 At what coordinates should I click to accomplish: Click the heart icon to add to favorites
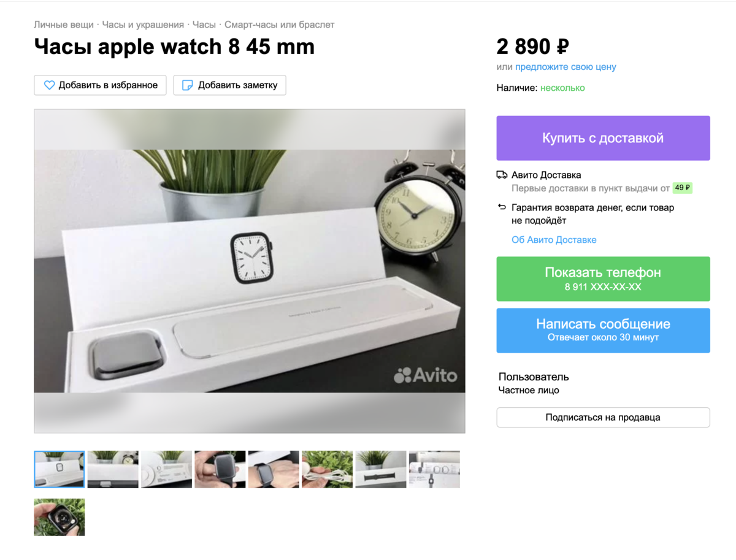click(x=49, y=85)
